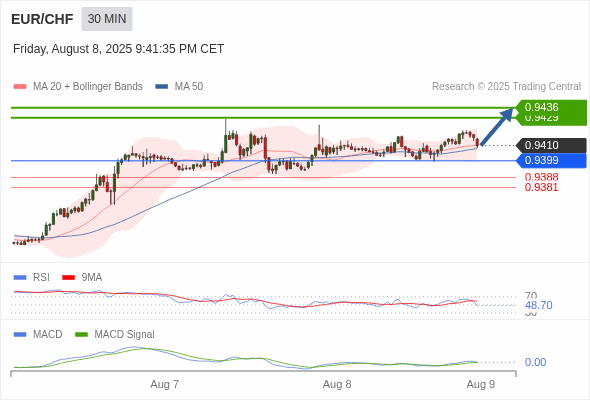Click the RSI value 48.70 label

tap(538, 305)
